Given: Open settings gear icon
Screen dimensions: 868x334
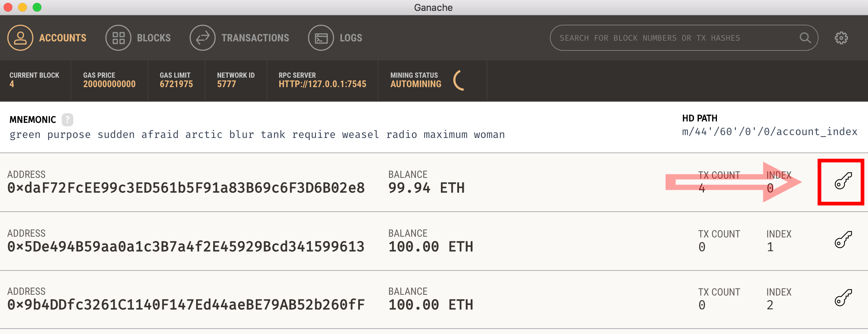Looking at the screenshot, I should click(841, 38).
